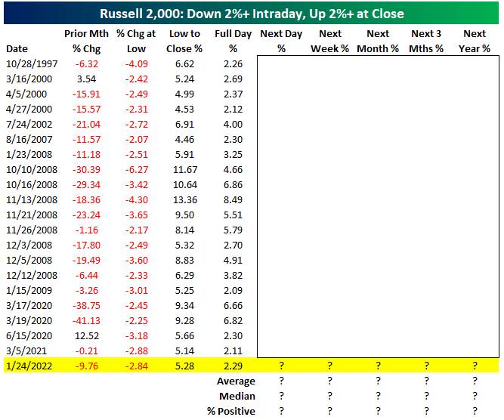Click the date cell 4/27/2000
Viewport: 504px width, 420px height.
[x=29, y=110]
